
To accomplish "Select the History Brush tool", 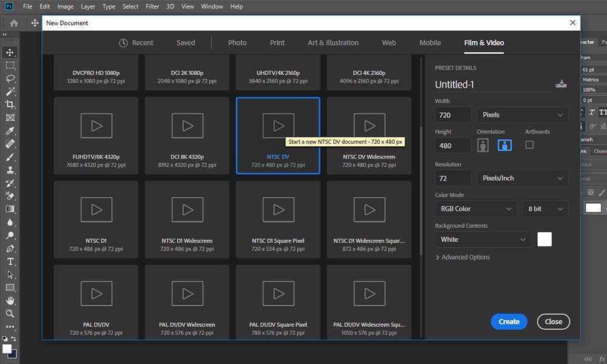I will point(10,183).
